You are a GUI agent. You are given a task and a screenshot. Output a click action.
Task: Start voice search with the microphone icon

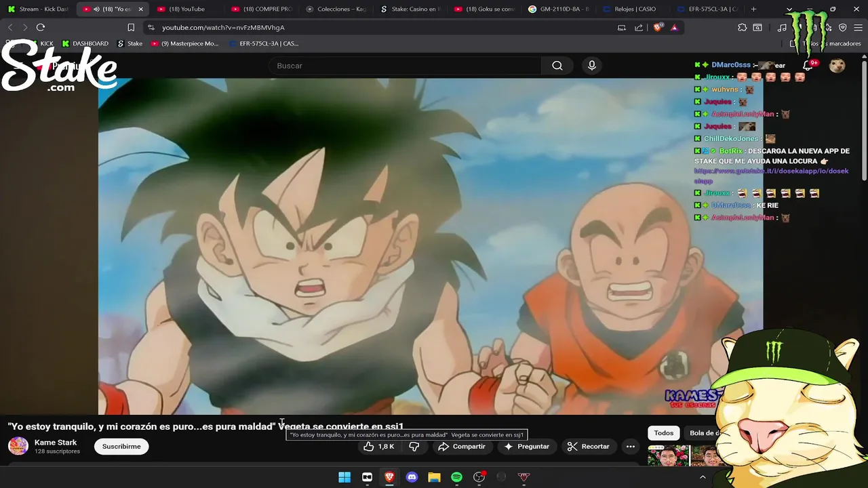[x=592, y=66]
